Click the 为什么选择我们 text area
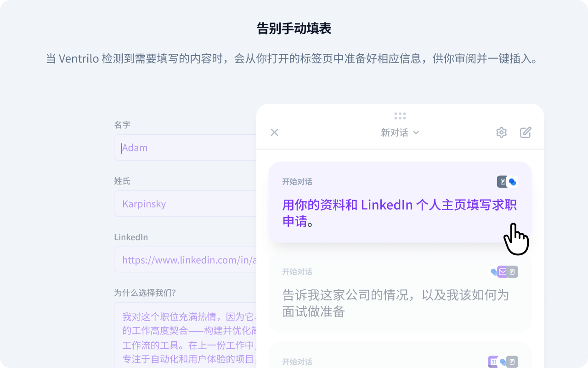Image resolution: width=588 pixels, height=368 pixels. coord(185,335)
